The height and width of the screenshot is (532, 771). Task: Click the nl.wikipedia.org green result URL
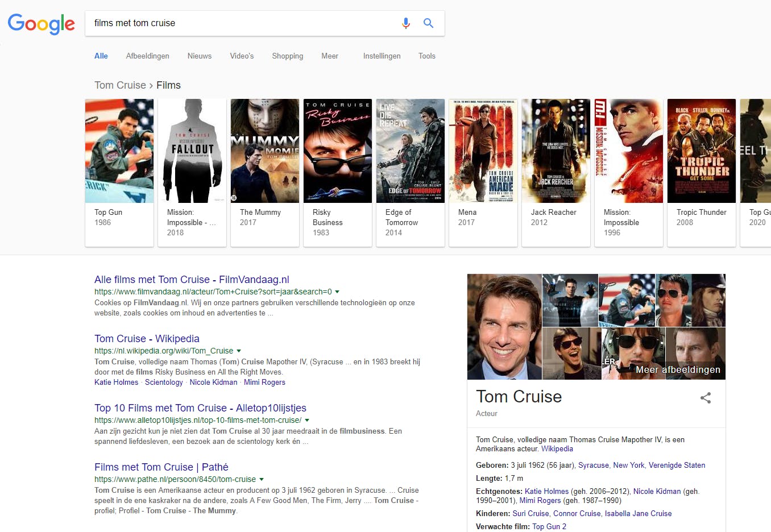pyautogui.click(x=164, y=351)
